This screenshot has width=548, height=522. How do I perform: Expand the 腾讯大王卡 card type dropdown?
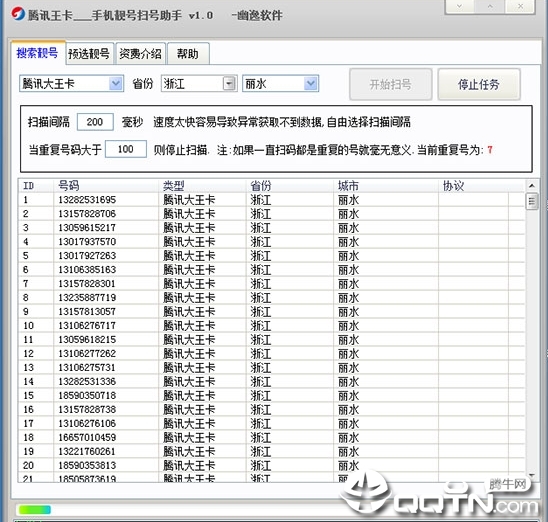pyautogui.click(x=116, y=84)
